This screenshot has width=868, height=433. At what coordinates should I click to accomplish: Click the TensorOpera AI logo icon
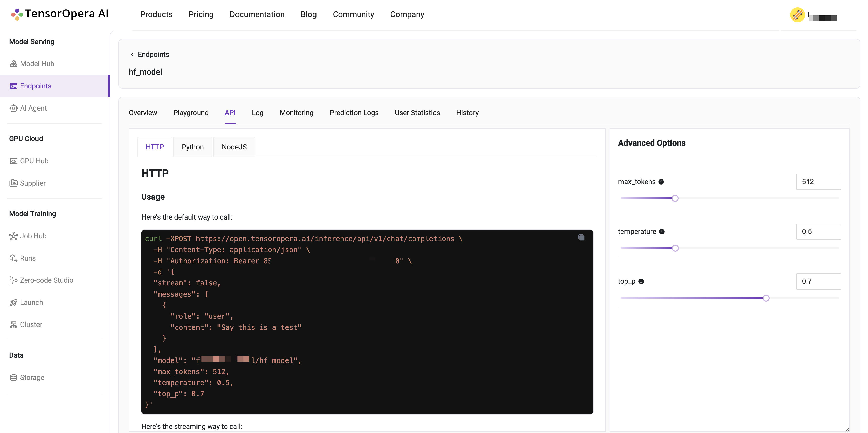pos(17,14)
